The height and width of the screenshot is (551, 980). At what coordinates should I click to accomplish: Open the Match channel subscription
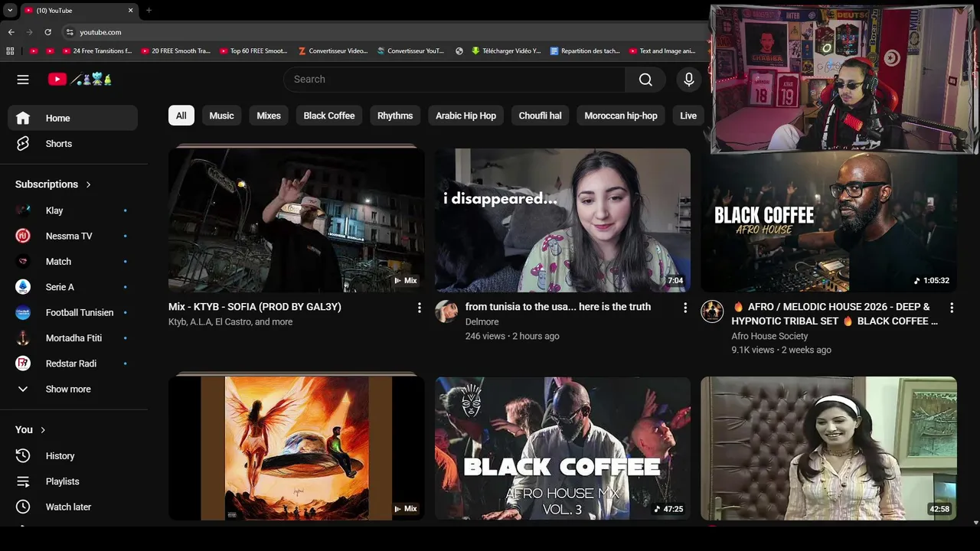click(73, 262)
